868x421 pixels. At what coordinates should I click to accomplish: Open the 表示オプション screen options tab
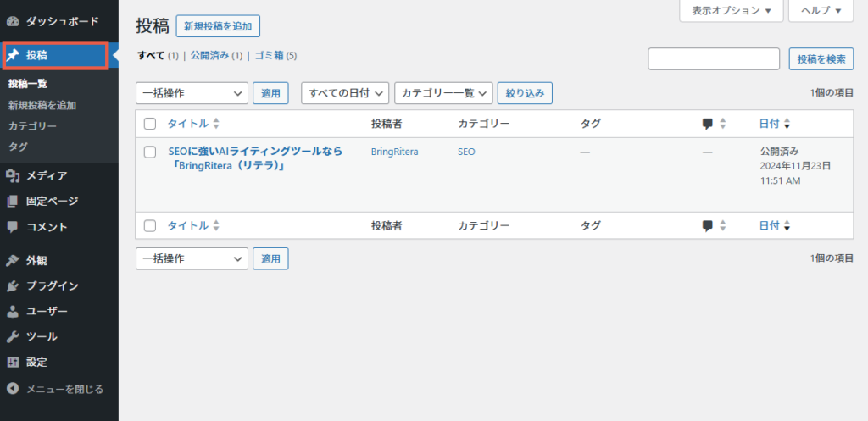point(732,10)
